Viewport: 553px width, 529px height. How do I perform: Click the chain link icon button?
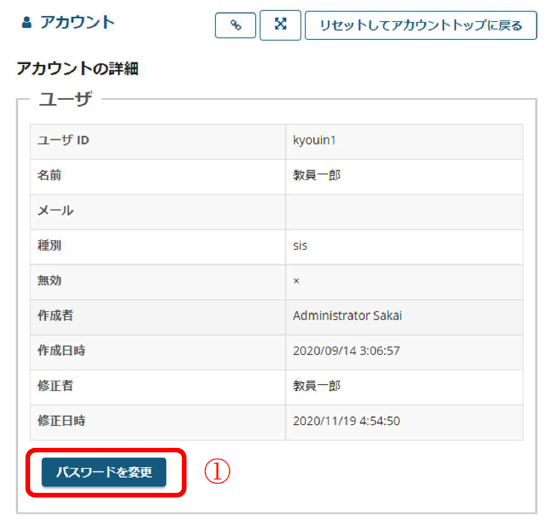[235, 25]
